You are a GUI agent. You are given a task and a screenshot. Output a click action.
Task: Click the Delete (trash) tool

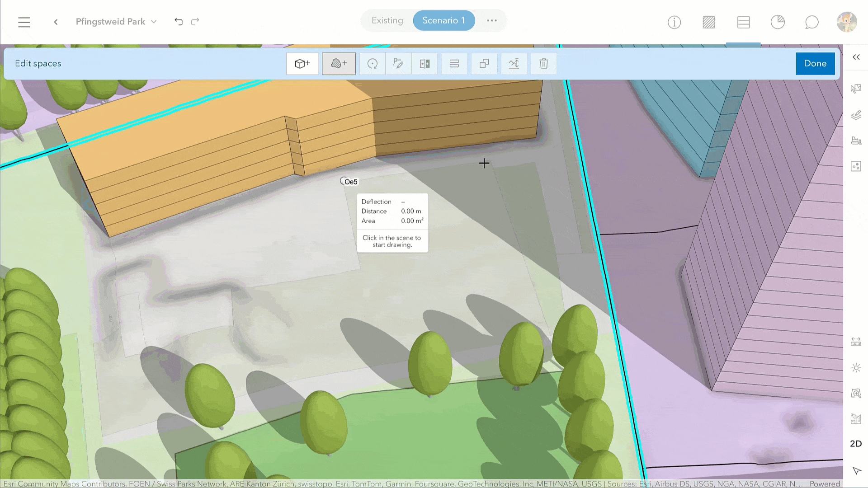(543, 64)
